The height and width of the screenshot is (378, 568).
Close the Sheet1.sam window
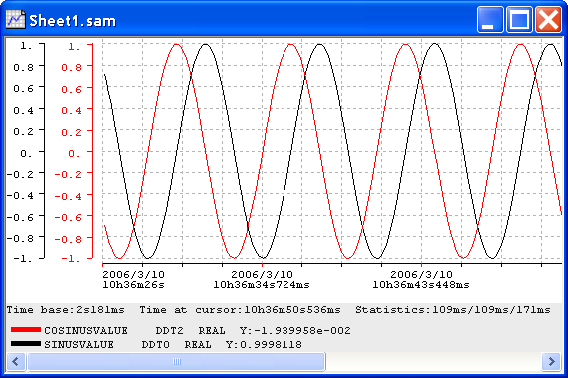(x=548, y=20)
